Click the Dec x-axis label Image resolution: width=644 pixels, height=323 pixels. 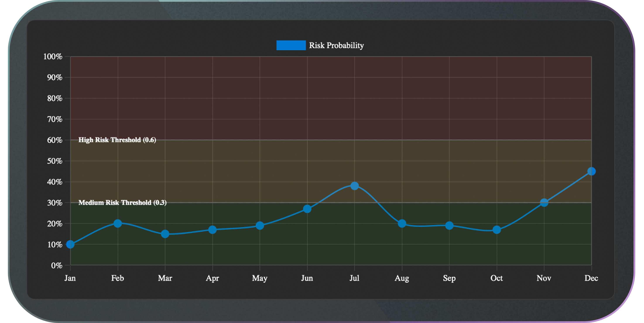591,278
